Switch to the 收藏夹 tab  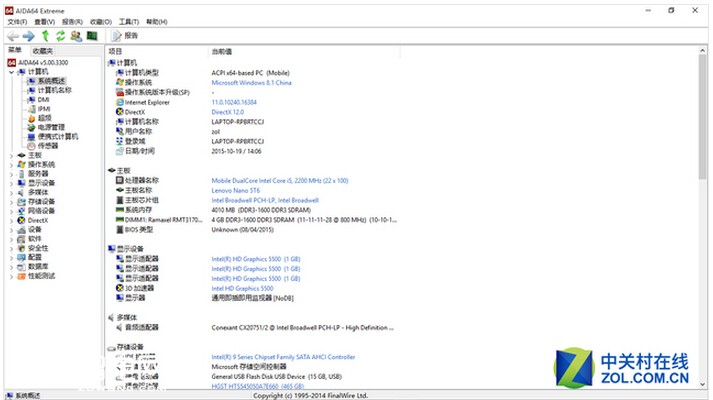click(x=43, y=51)
